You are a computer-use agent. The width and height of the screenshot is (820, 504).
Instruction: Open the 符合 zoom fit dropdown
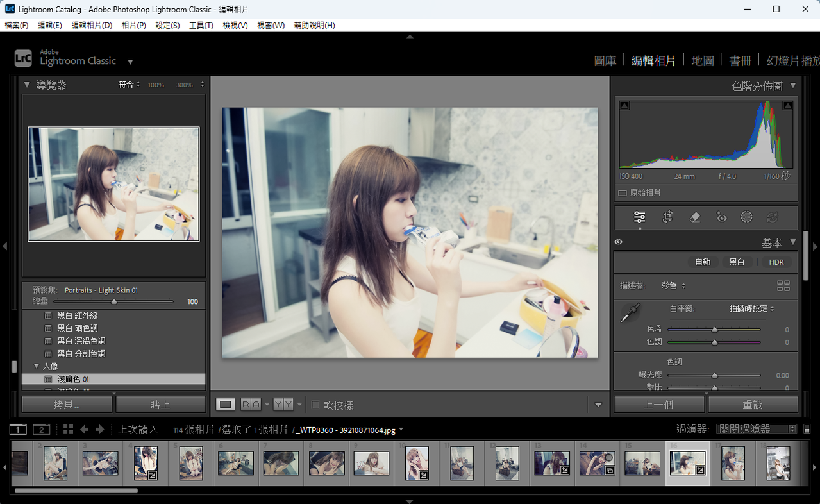(129, 85)
